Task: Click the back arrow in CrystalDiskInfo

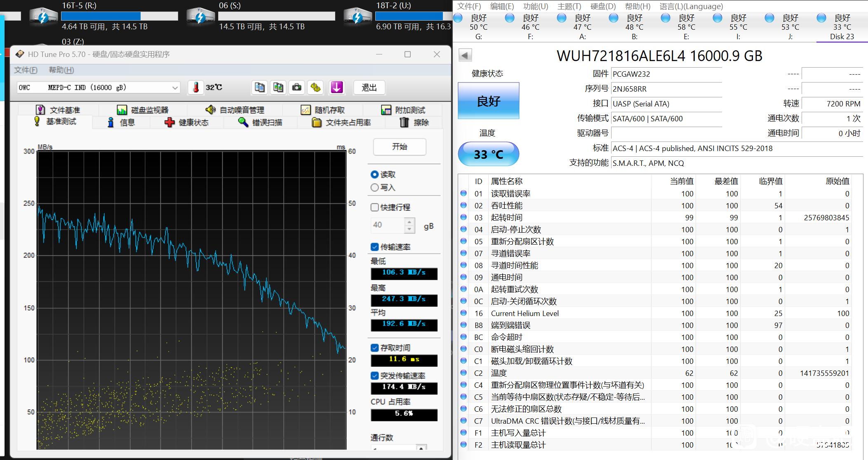Action: [x=465, y=56]
